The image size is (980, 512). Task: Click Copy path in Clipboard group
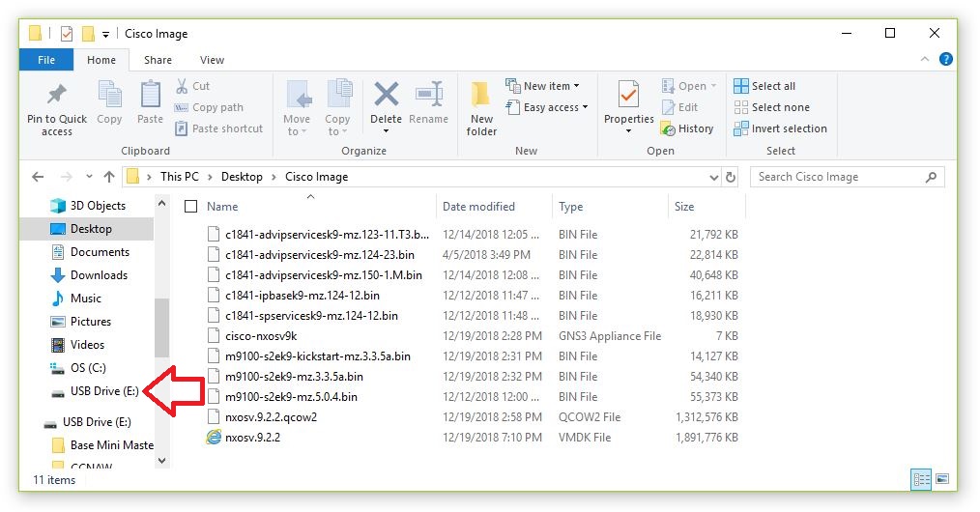coord(209,107)
